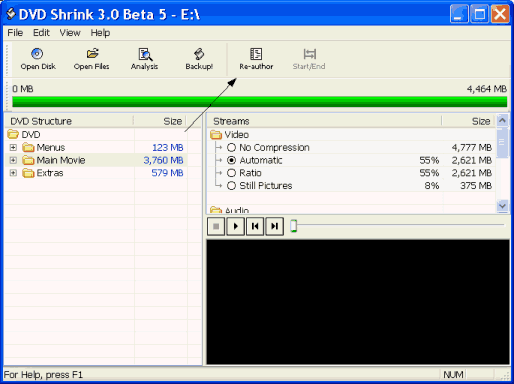Click the 123 MB size value
514x384 pixels.
[x=168, y=148]
